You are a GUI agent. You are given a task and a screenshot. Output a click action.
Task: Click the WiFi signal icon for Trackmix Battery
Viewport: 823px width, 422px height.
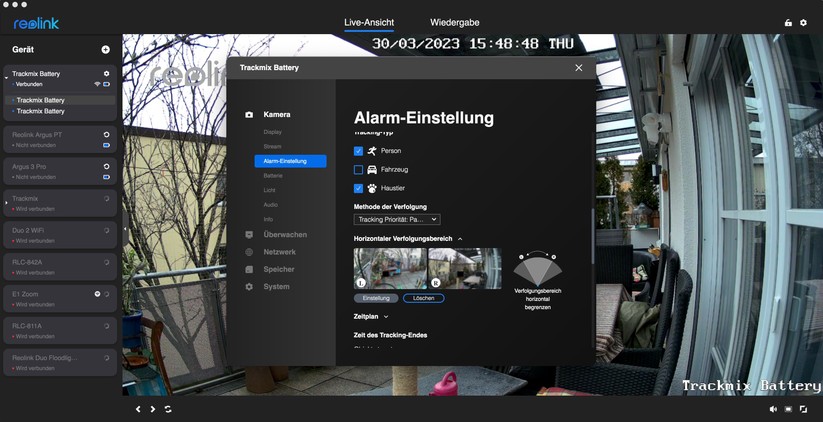tap(97, 84)
